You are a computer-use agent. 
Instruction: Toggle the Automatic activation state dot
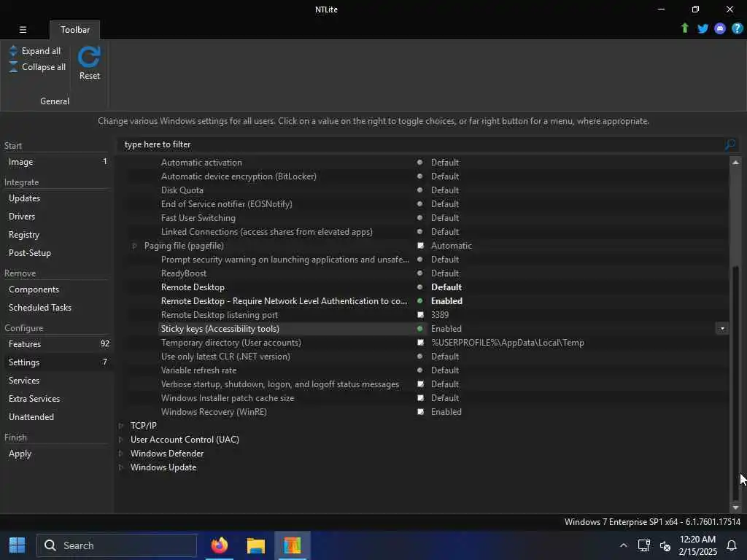419,163
